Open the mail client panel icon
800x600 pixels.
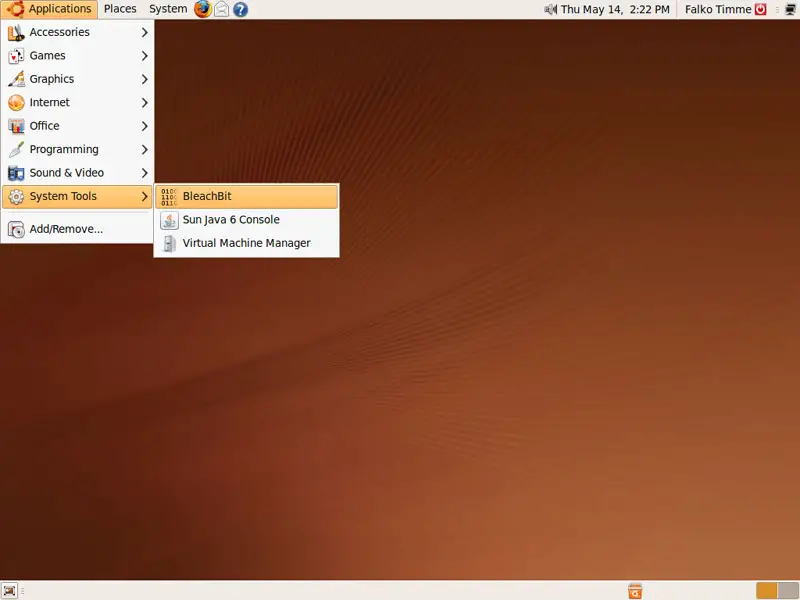tap(221, 9)
